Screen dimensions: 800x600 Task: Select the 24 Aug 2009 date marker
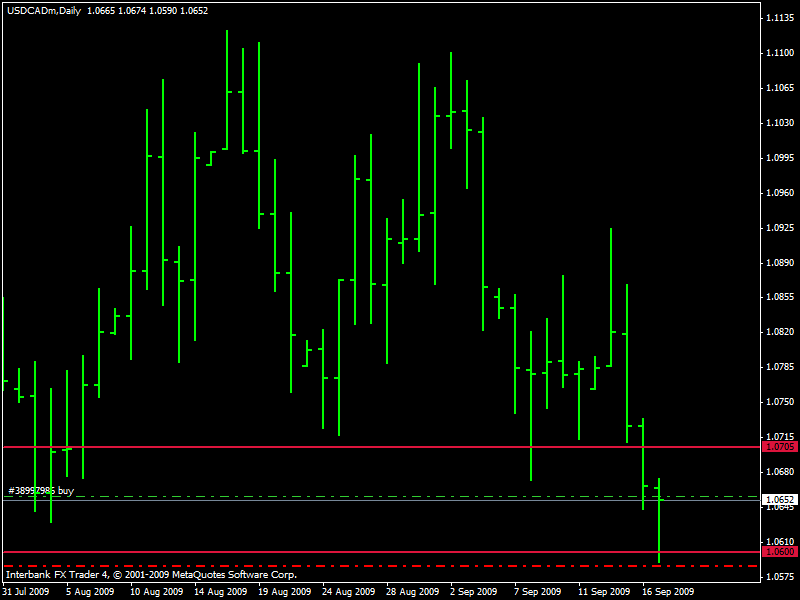click(348, 591)
